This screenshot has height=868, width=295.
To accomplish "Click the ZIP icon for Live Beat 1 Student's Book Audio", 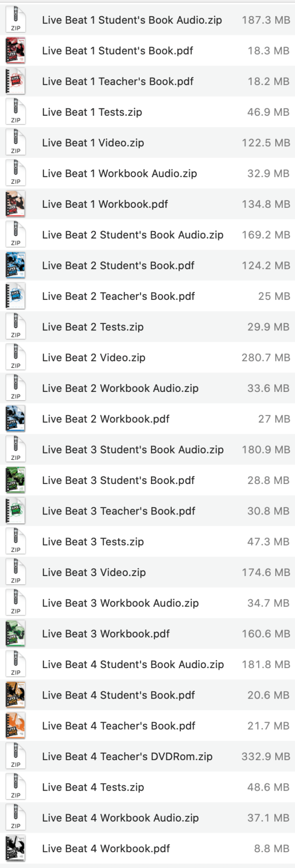I will [15, 20].
